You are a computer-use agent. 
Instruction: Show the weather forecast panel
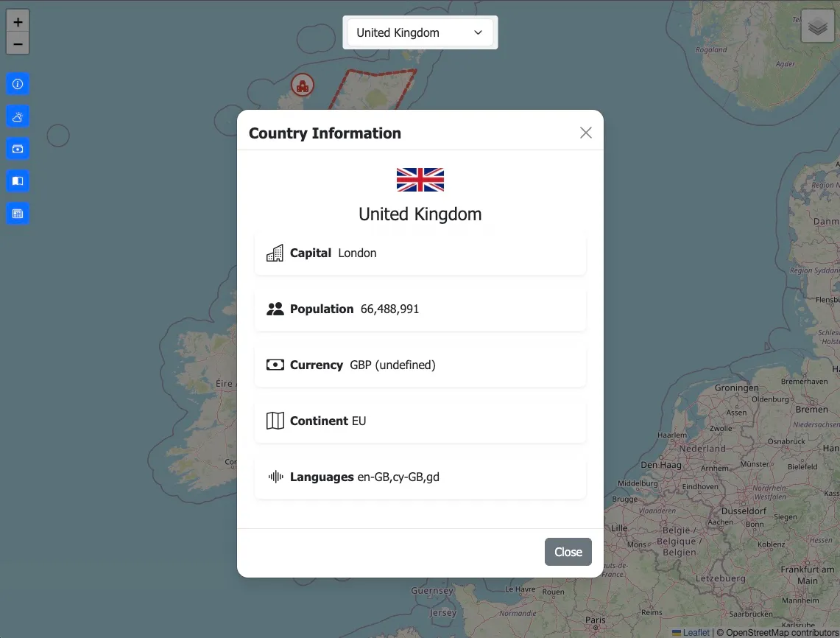pyautogui.click(x=18, y=116)
